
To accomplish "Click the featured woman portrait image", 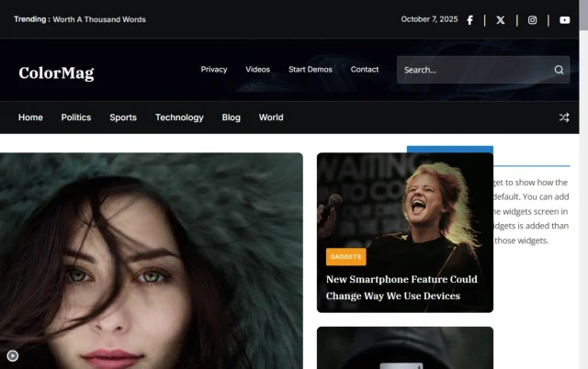I will point(152,261).
